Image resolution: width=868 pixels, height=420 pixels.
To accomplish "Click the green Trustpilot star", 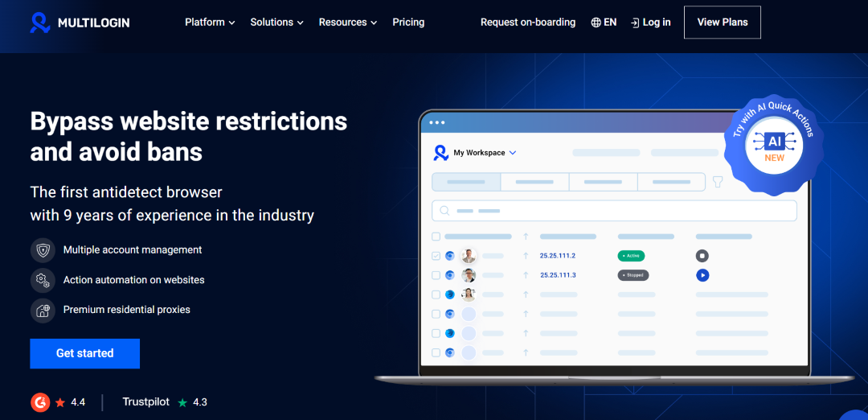I will [x=182, y=402].
